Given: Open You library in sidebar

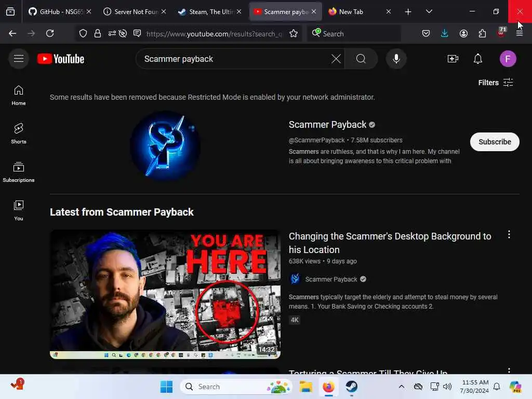Looking at the screenshot, I should tap(19, 210).
